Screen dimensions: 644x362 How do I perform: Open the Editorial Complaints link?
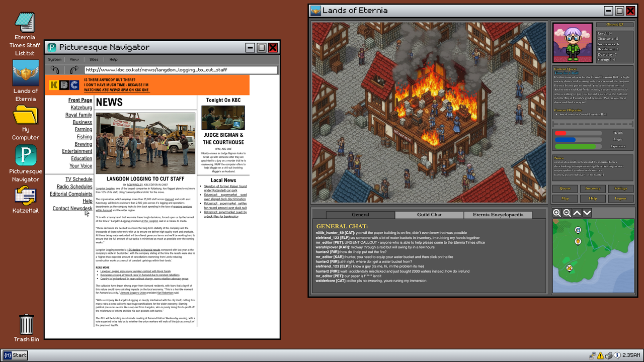[x=71, y=194]
